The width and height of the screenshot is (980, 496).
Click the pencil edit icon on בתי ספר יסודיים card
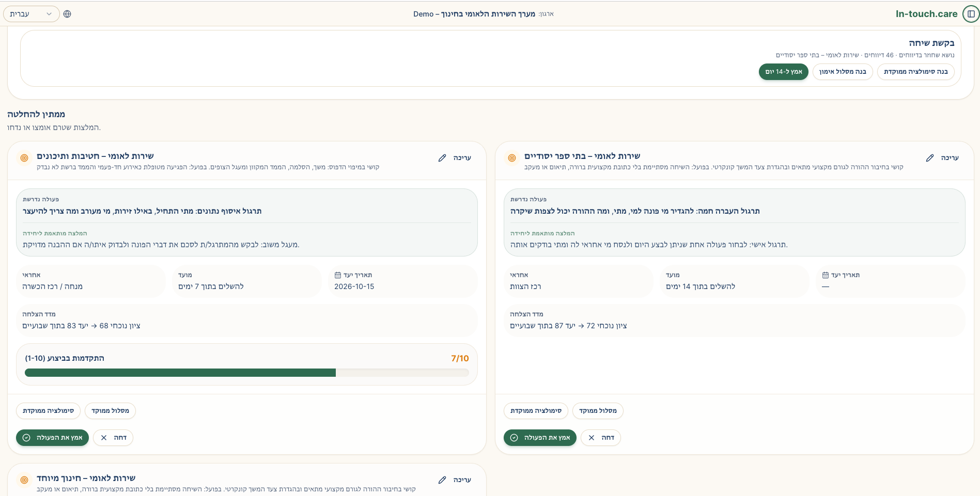click(x=930, y=158)
